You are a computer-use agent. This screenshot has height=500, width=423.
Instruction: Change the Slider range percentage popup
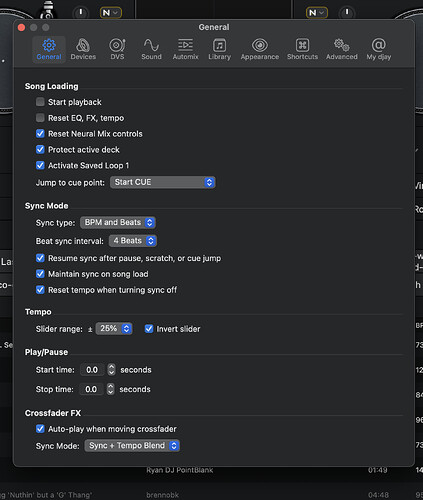[x=114, y=329]
